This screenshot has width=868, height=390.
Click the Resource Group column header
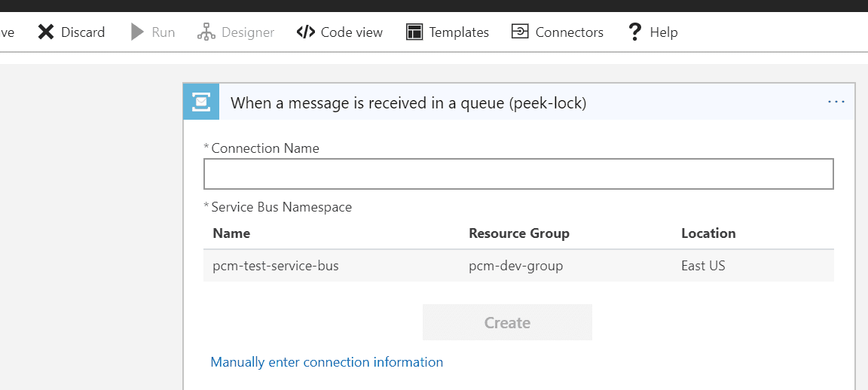(x=519, y=233)
